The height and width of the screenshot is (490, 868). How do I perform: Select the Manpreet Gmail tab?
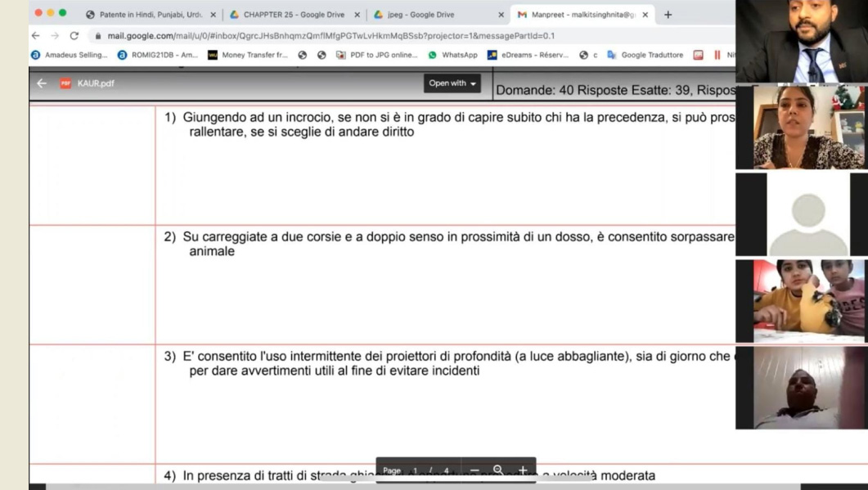pyautogui.click(x=582, y=15)
